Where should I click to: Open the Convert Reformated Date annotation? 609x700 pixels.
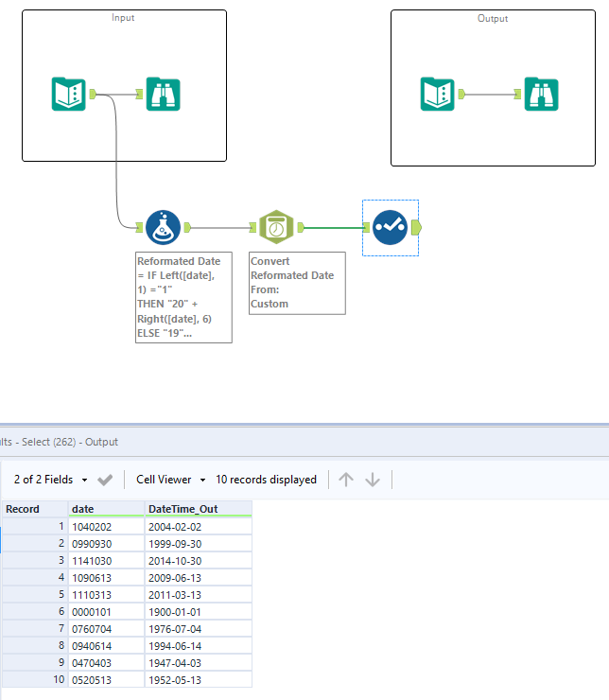coord(297,283)
